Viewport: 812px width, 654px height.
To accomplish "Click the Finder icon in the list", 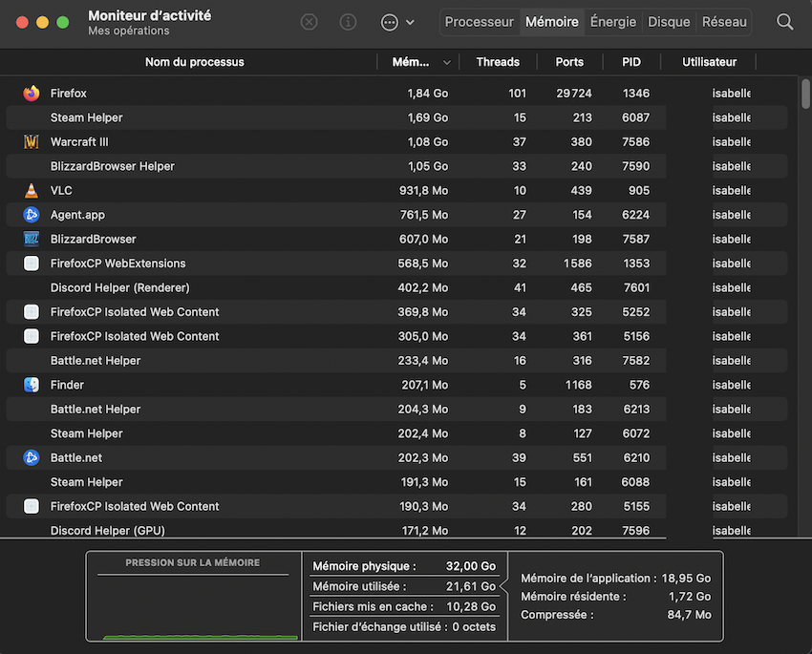I will pos(32,385).
